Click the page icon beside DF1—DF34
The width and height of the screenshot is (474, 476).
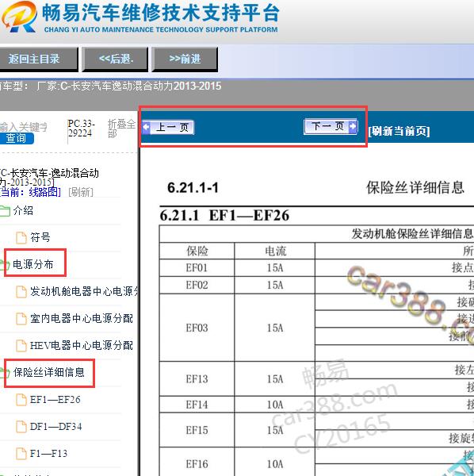coord(21,427)
